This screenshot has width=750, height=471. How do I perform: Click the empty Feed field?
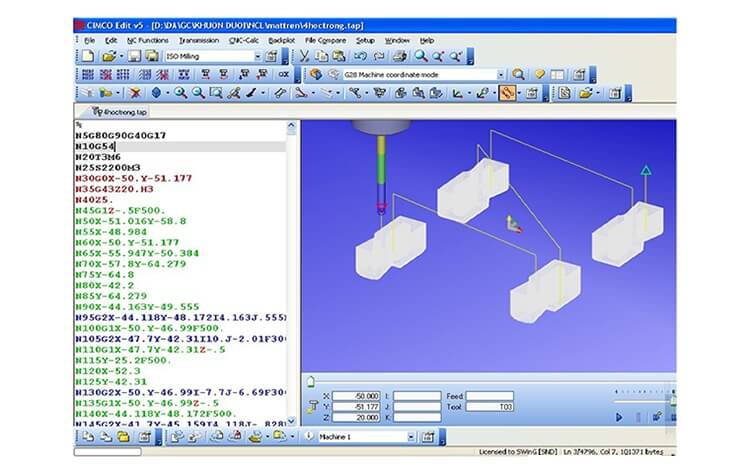[x=490, y=396]
